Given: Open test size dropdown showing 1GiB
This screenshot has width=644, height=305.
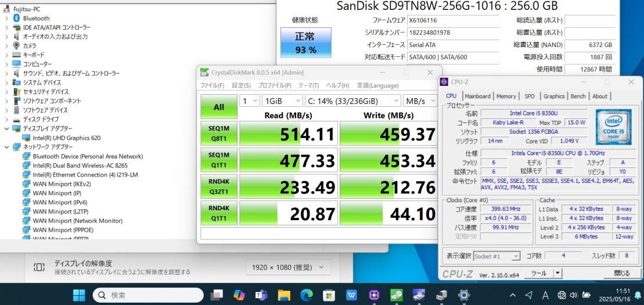Looking at the screenshot, I should [282, 101].
